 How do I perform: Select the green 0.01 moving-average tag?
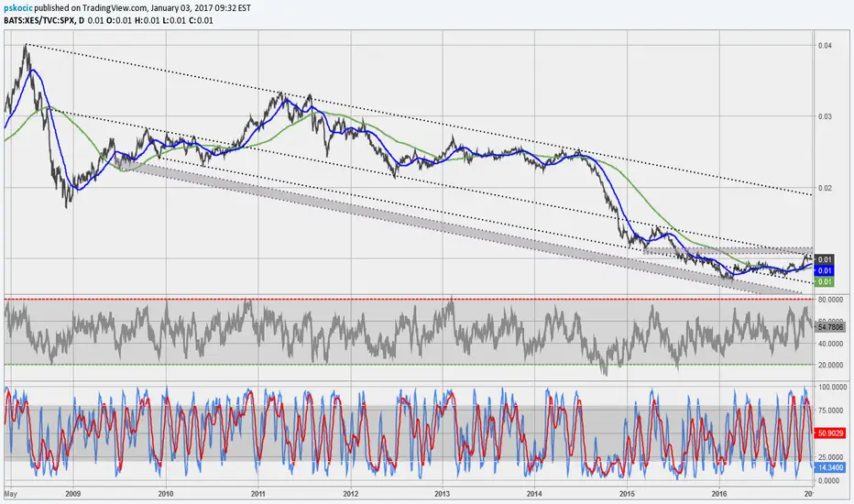[x=824, y=281]
